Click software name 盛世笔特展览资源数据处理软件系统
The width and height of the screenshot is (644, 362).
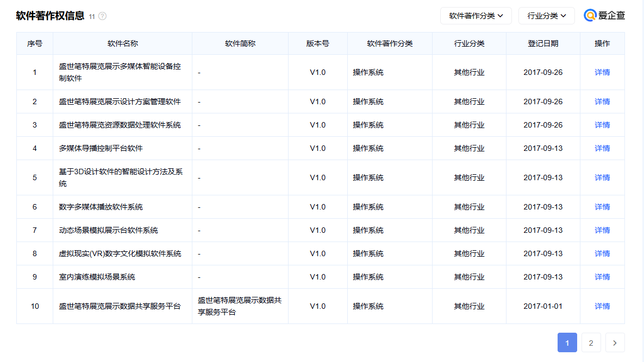120,125
